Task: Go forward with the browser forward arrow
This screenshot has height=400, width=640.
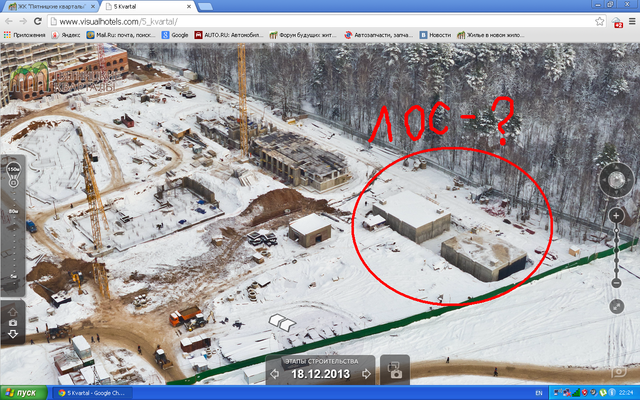Action: tap(23, 21)
